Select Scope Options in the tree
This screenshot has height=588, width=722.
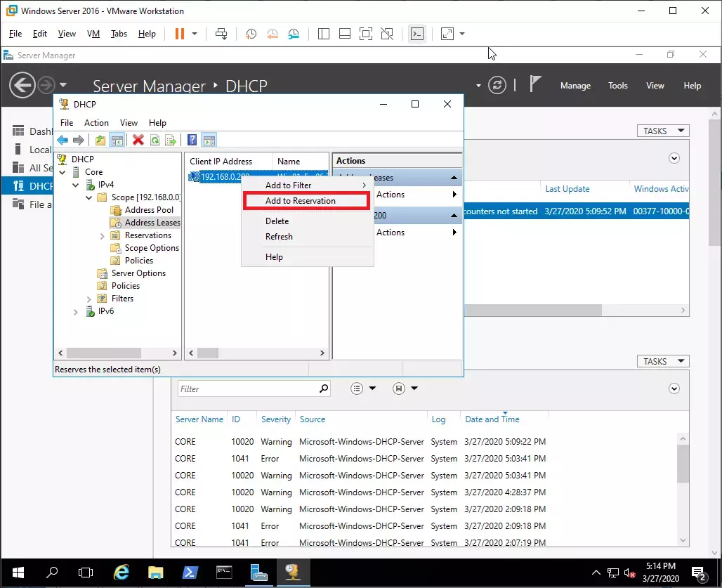(152, 248)
